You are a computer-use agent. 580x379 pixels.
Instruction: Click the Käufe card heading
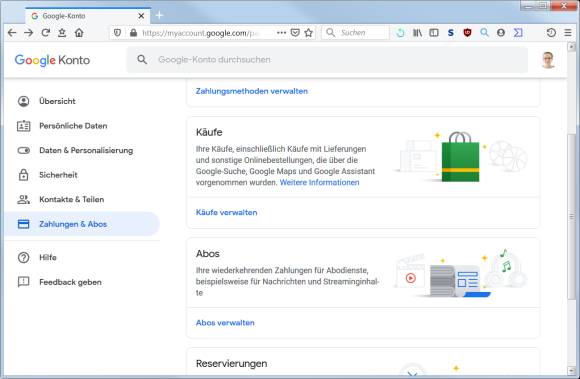coord(209,132)
